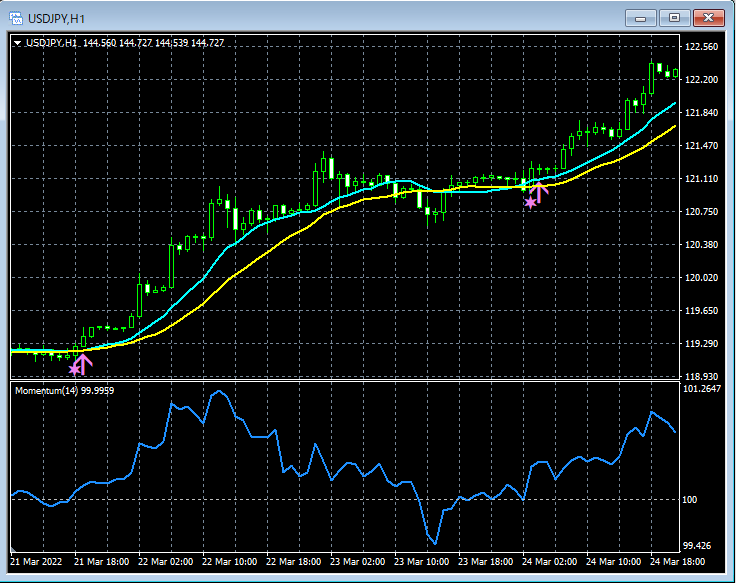Click the 23 Mar 18:00 time label
This screenshot has height=583, width=737.
(486, 561)
